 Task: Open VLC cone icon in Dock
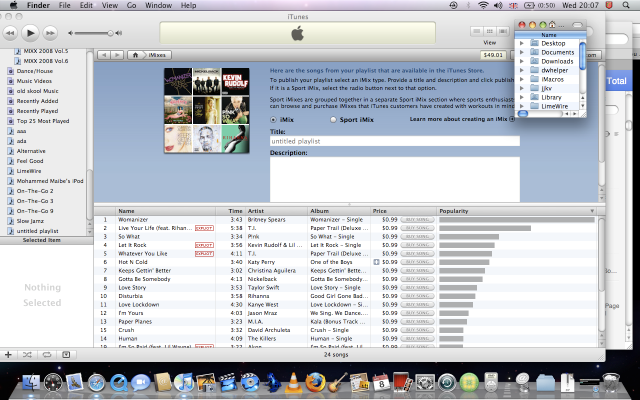click(x=292, y=381)
